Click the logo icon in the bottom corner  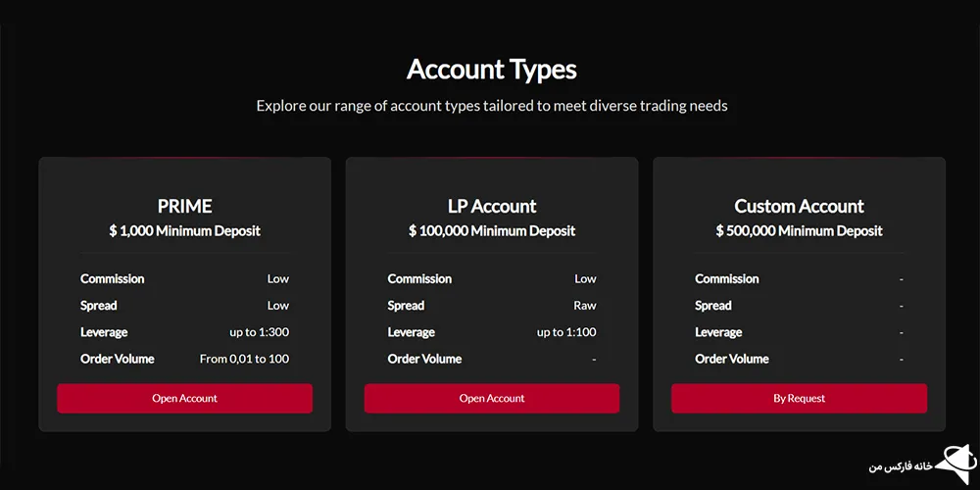point(953,460)
